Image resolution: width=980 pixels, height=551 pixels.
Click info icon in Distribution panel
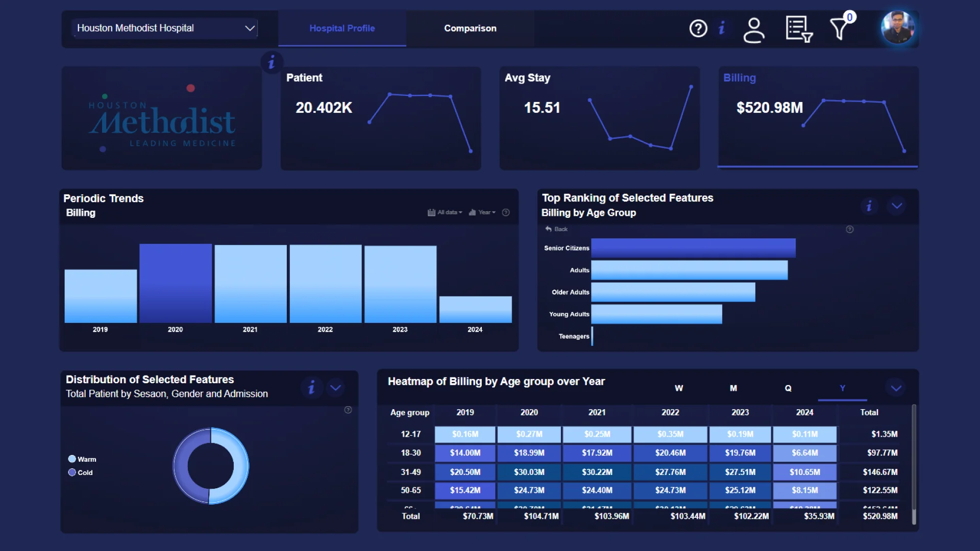click(x=311, y=387)
